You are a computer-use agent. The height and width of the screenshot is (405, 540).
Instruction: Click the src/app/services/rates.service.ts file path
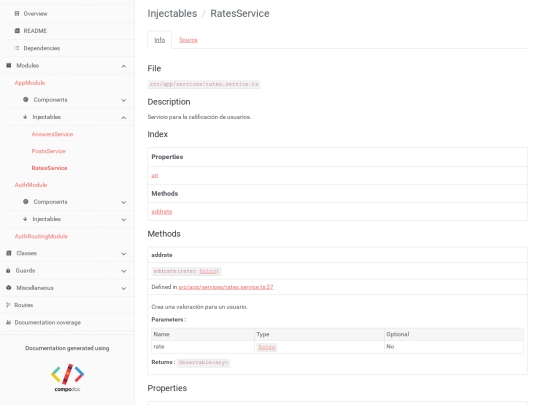click(x=204, y=84)
